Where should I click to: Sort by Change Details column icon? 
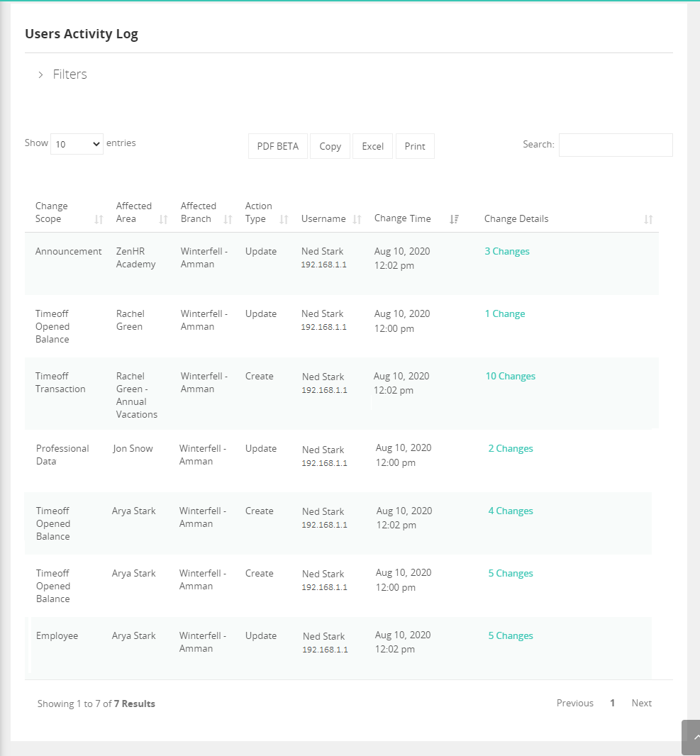648,220
